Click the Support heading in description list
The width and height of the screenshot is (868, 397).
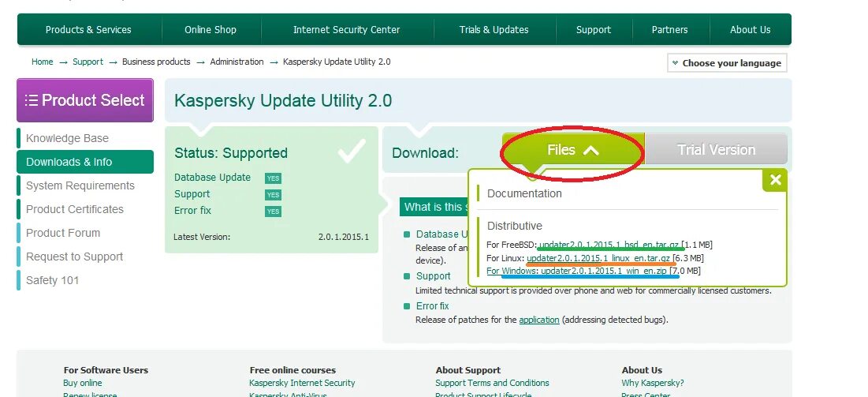(x=434, y=276)
